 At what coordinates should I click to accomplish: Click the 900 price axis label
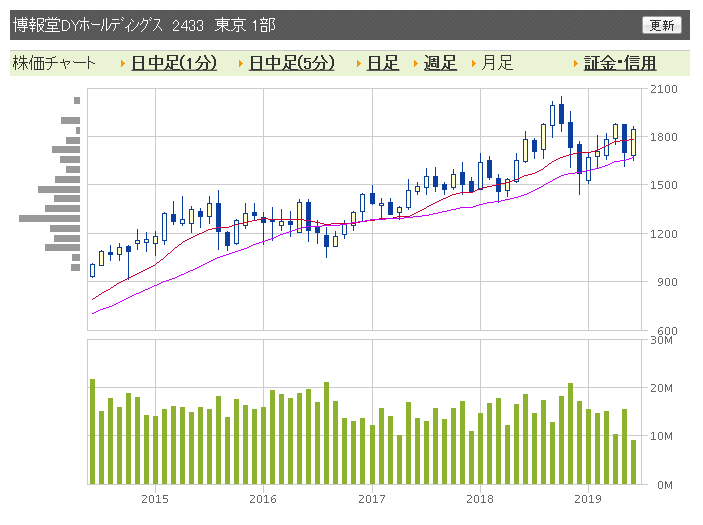click(x=667, y=282)
